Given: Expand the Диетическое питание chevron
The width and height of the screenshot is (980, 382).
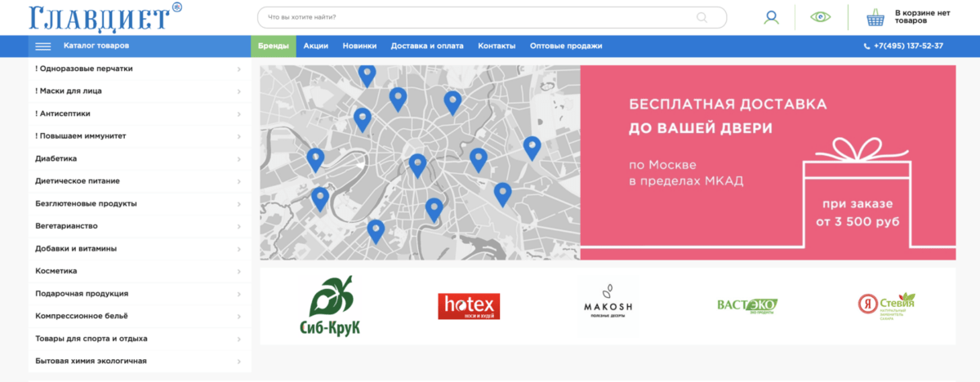Looking at the screenshot, I should 238,181.
